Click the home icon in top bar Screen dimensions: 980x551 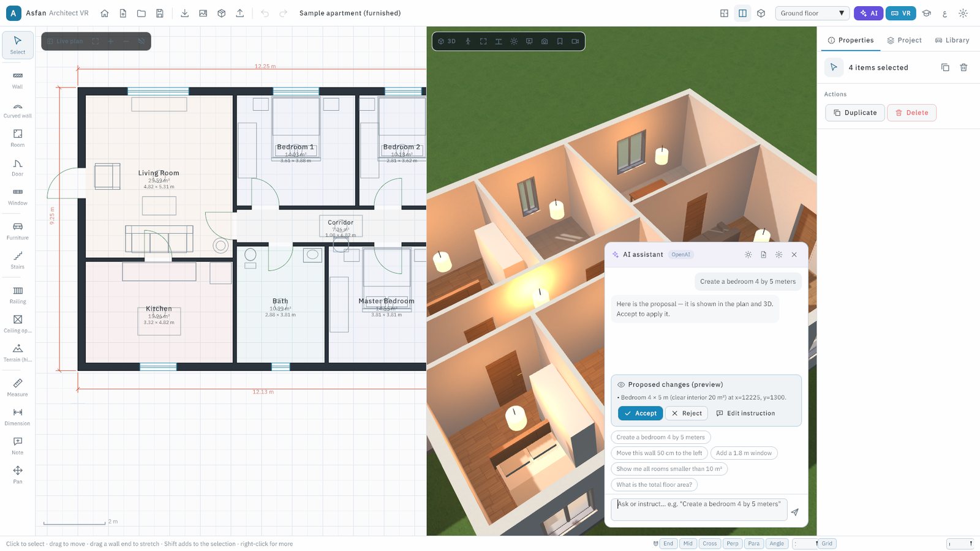pyautogui.click(x=105, y=13)
